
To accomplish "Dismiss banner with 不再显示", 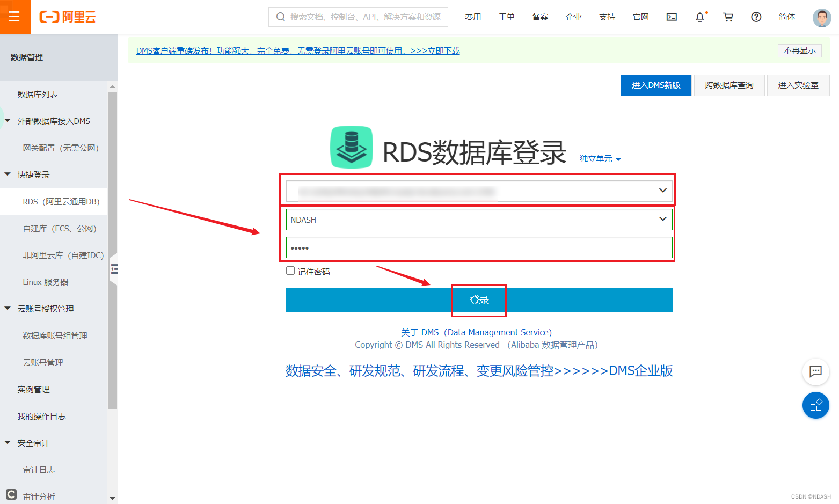I will 799,50.
